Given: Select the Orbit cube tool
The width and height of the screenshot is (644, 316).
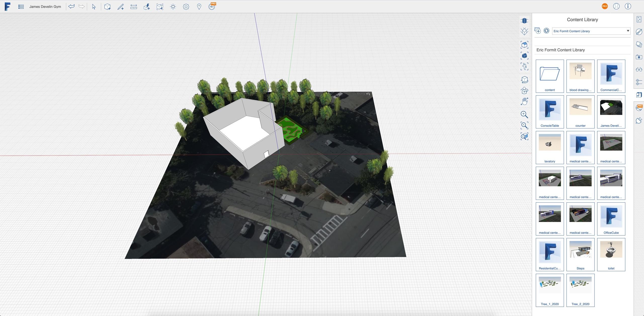Looking at the screenshot, I should [525, 80].
